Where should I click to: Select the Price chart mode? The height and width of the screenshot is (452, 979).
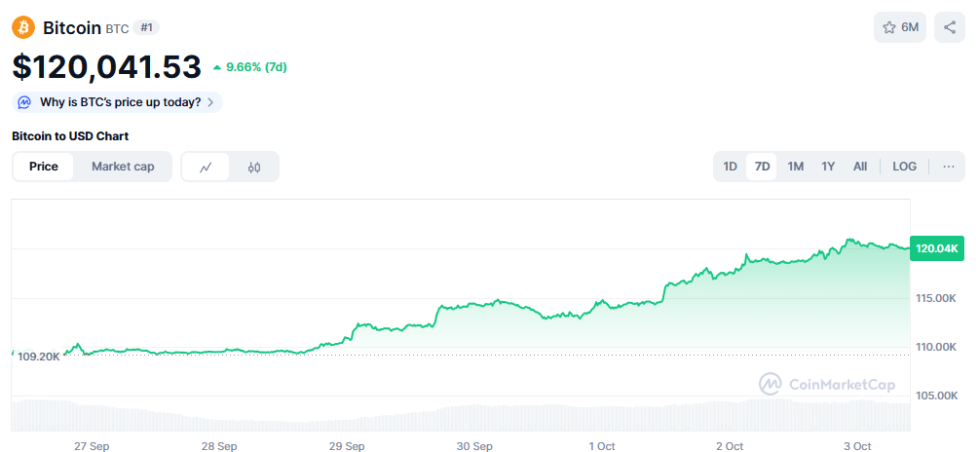(x=44, y=166)
